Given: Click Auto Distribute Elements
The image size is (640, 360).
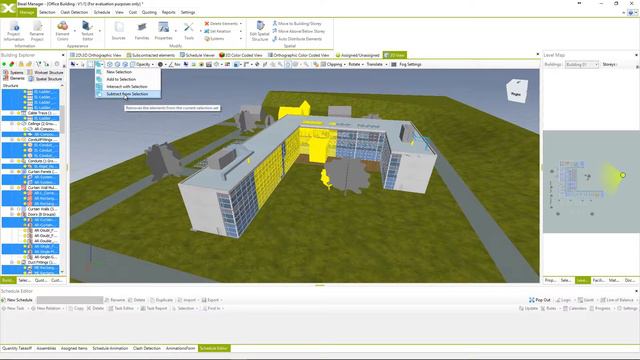Looking at the screenshot, I should point(297,39).
